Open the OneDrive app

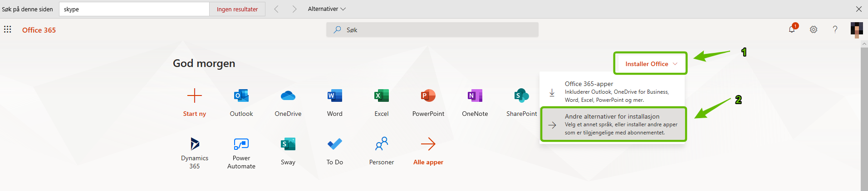[x=288, y=103]
